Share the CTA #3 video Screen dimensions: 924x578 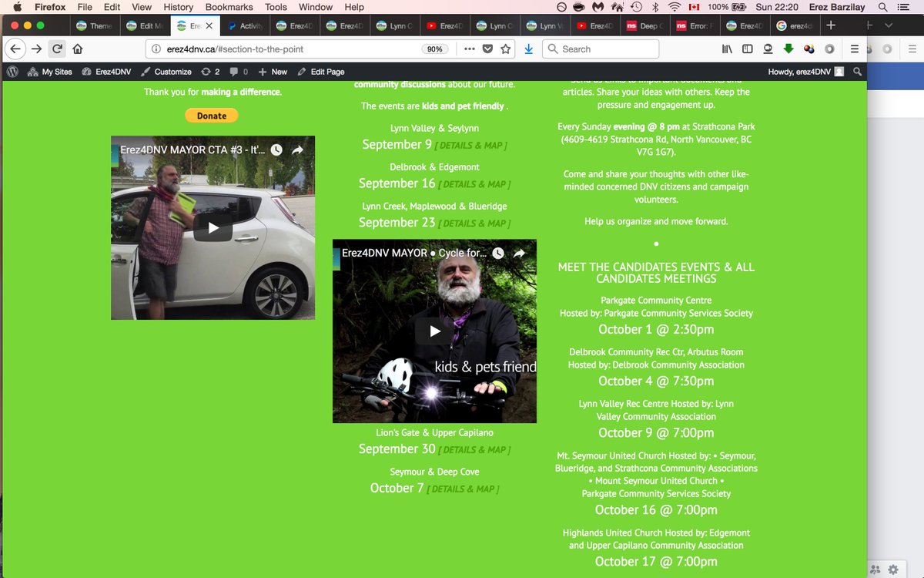(297, 150)
